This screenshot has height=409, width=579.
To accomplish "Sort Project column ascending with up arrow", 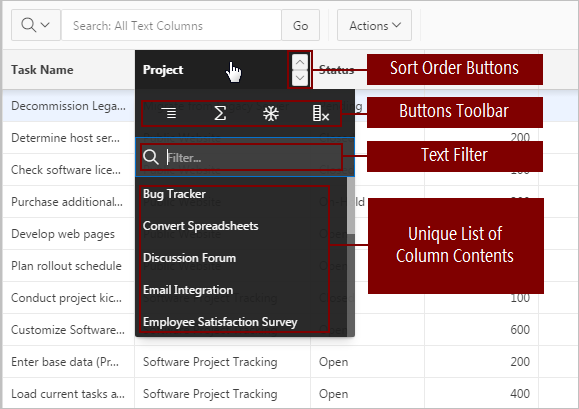I will (300, 62).
